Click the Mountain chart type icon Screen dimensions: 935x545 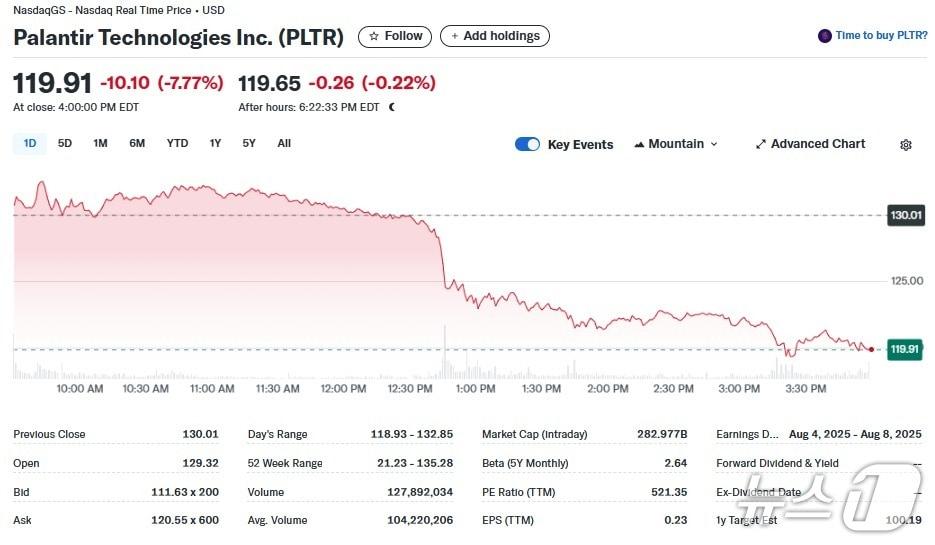click(x=639, y=144)
